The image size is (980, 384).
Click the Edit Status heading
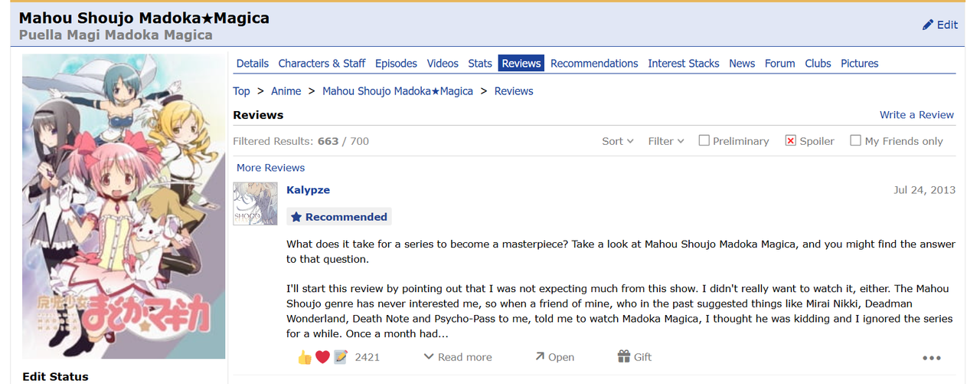pos(55,376)
